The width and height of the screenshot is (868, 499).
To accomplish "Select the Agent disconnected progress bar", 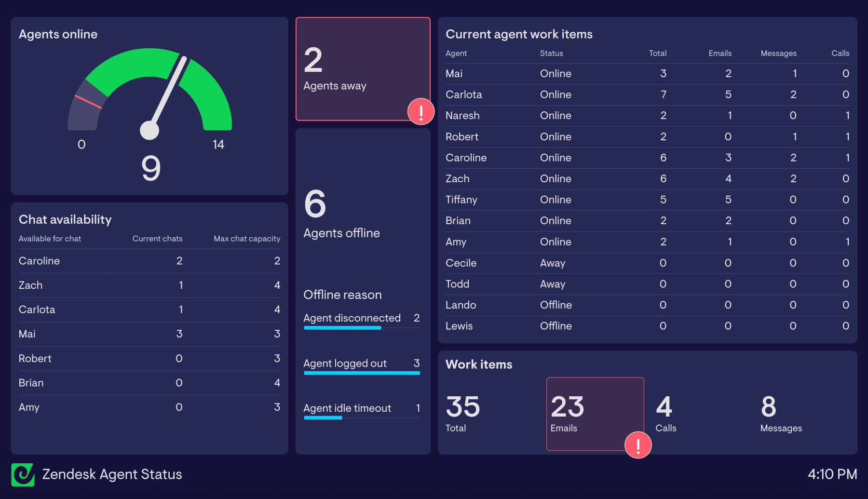I will point(362,328).
